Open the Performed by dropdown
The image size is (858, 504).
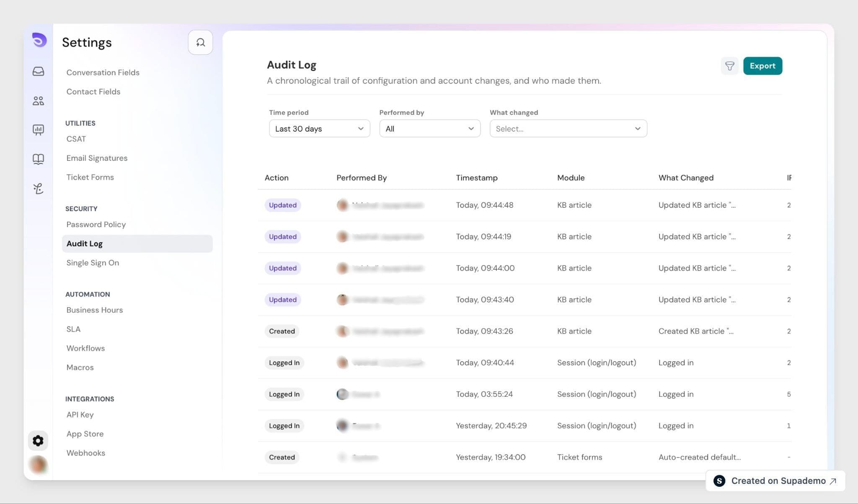tap(430, 129)
